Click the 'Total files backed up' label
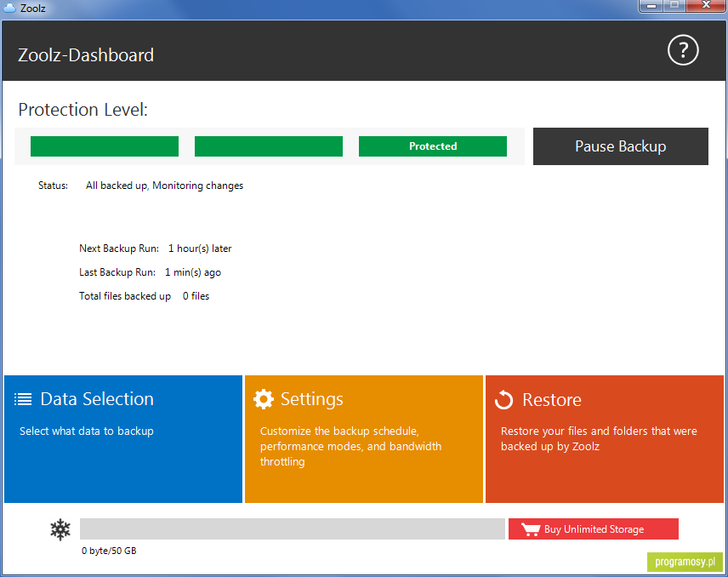The image size is (728, 577). pyautogui.click(x=125, y=296)
